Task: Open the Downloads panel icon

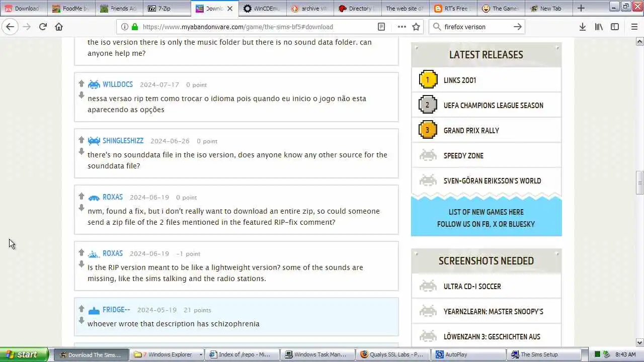Action: point(582,27)
